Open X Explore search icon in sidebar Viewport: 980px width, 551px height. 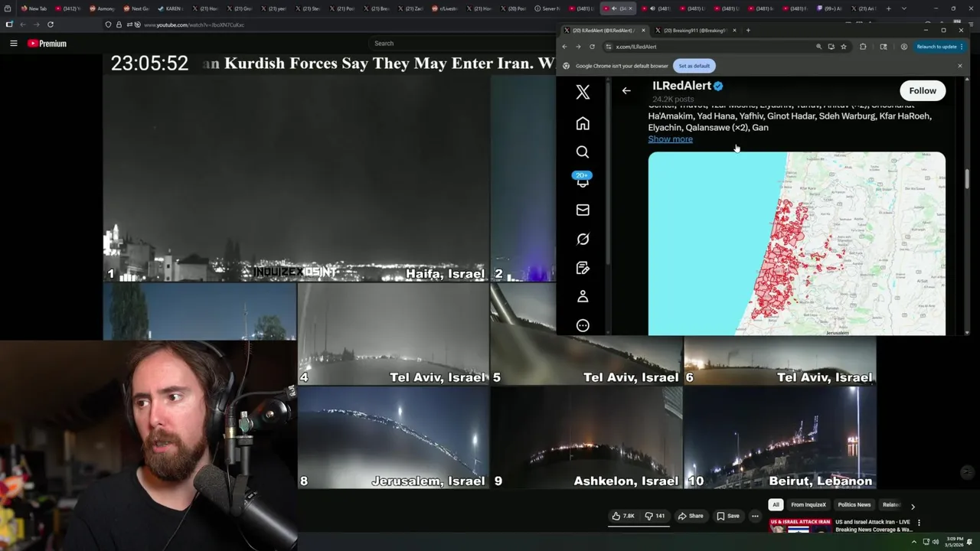[583, 152]
